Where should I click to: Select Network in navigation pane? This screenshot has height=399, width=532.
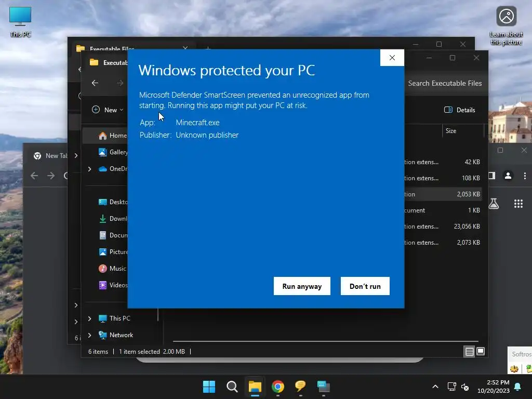(116, 335)
